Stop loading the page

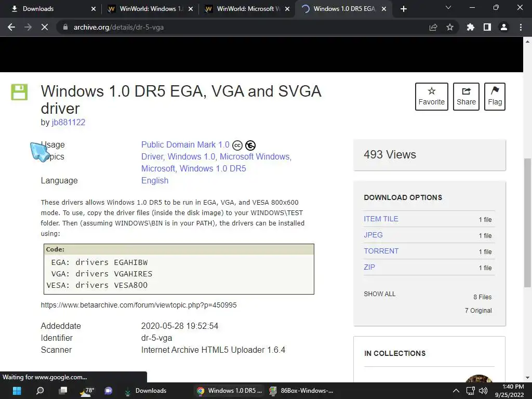point(45,27)
